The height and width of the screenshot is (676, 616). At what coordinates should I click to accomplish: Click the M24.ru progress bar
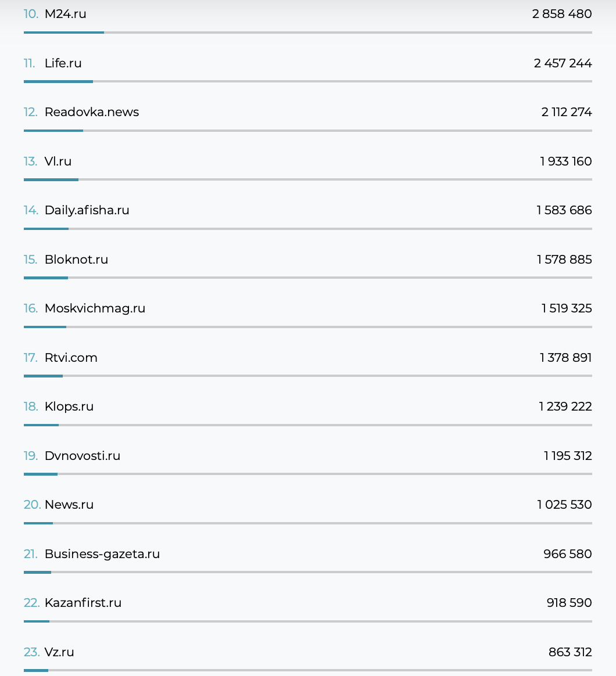click(x=64, y=33)
